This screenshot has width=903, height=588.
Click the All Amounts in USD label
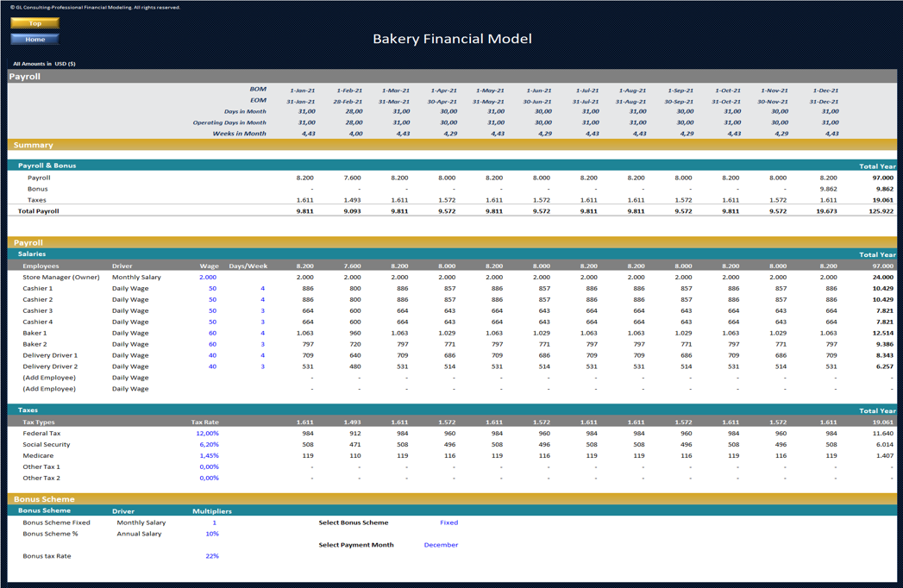(44, 63)
